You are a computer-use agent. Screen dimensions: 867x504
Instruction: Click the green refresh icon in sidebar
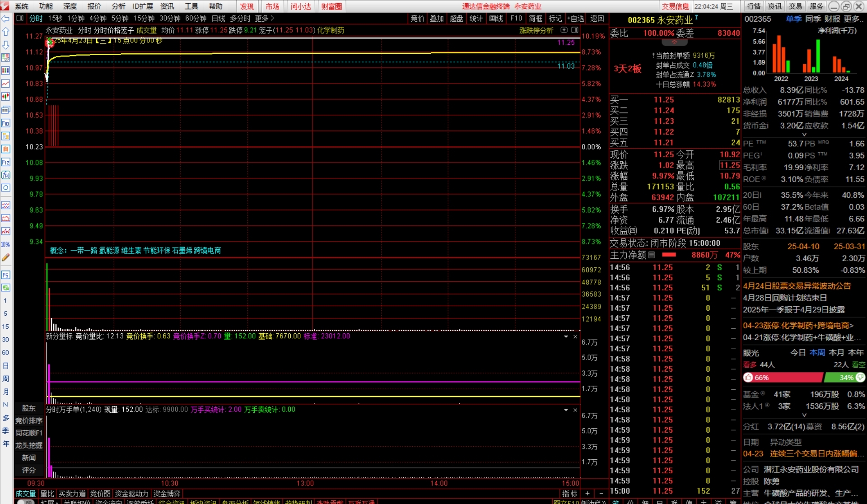[x=5, y=288]
